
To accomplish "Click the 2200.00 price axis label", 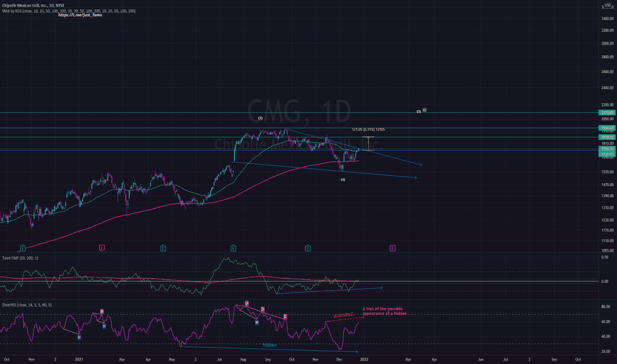I will pyautogui.click(x=607, y=105).
